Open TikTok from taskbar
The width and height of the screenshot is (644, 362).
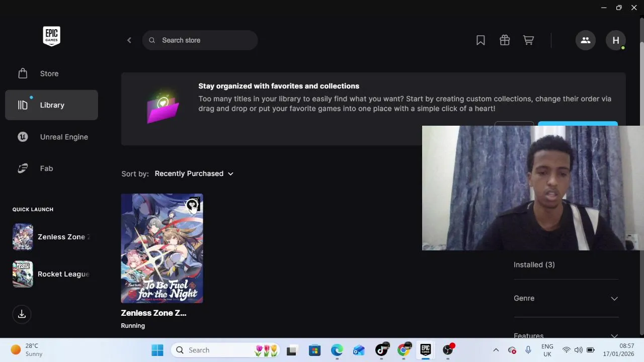[x=382, y=350]
